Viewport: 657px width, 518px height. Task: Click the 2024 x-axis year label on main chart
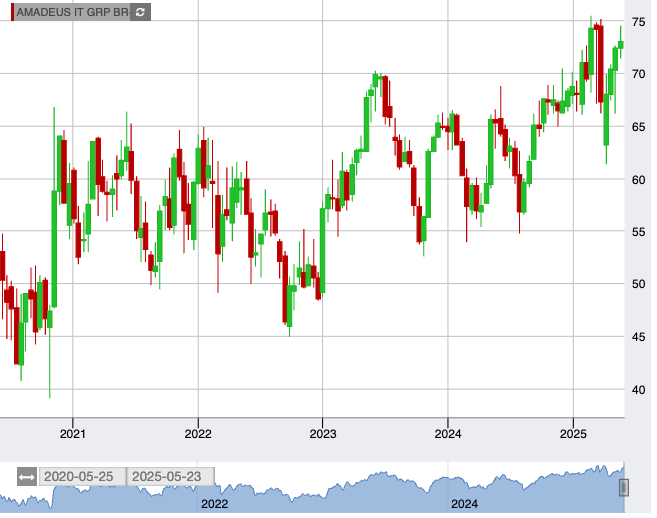click(448, 434)
